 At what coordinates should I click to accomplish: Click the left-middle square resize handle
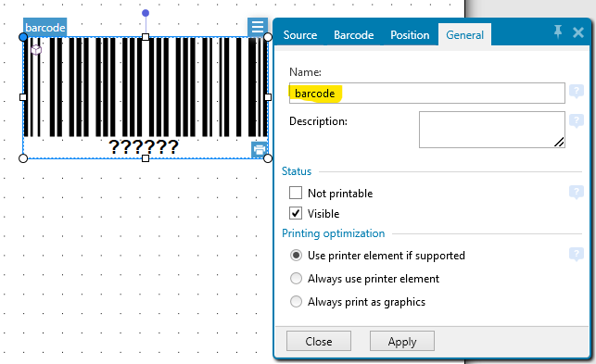[23, 97]
